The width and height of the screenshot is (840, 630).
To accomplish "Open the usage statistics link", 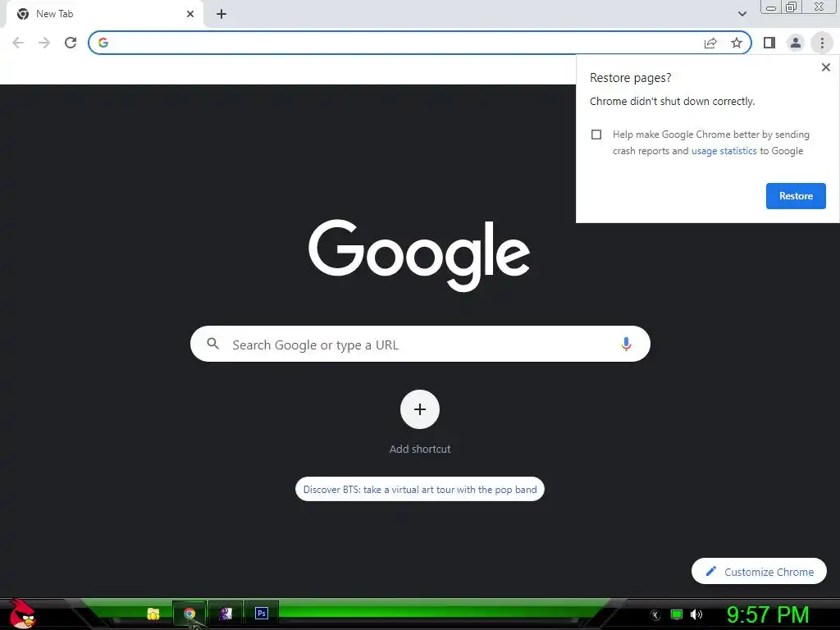I will pos(724,151).
